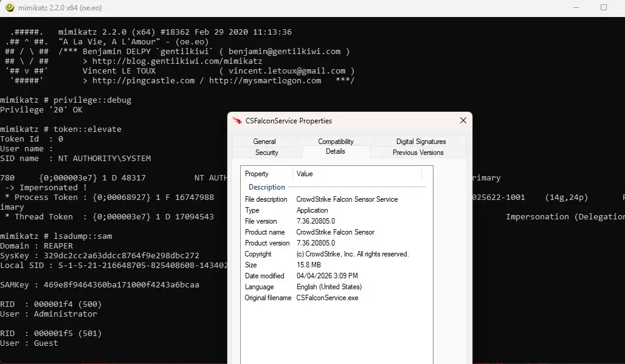Select the Date modified value
Screen dimensions: 625x364
point(327,276)
